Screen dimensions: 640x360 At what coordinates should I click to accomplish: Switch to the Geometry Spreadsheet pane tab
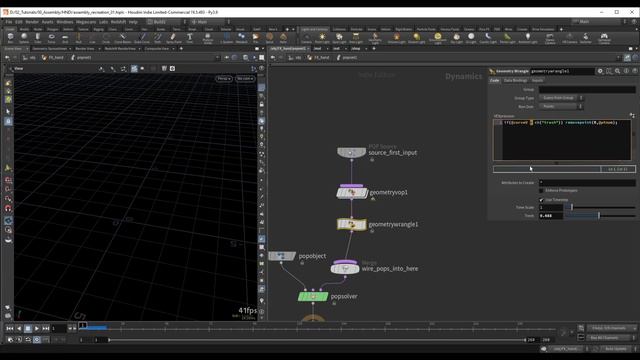point(49,49)
